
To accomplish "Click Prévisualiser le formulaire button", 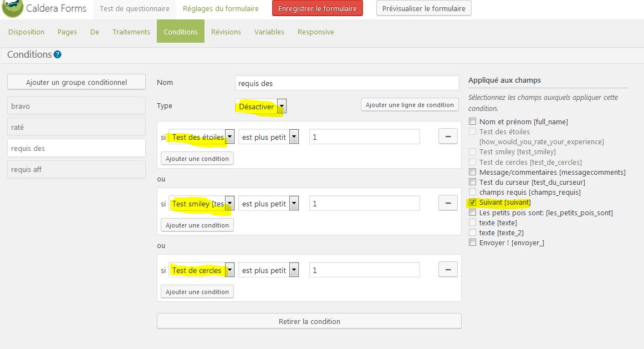I will coord(424,8).
